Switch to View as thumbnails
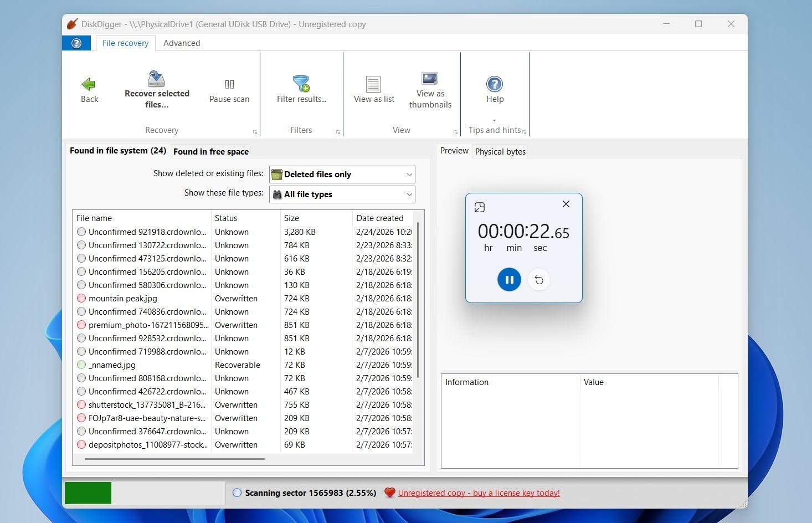812x523 pixels. pos(430,90)
